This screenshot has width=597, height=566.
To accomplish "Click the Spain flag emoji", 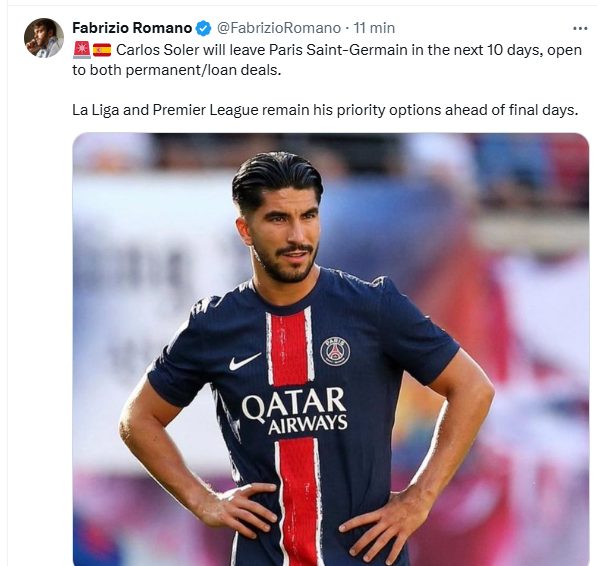I will coord(102,50).
